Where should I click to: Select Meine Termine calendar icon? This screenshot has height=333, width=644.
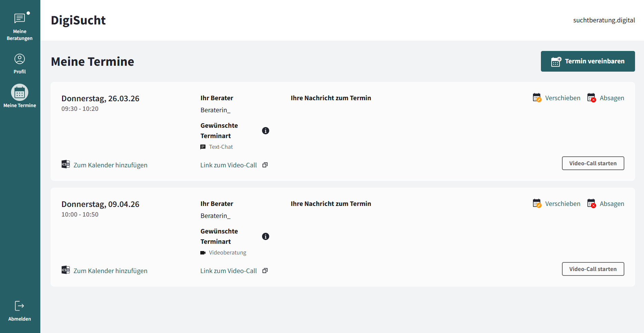click(x=20, y=93)
